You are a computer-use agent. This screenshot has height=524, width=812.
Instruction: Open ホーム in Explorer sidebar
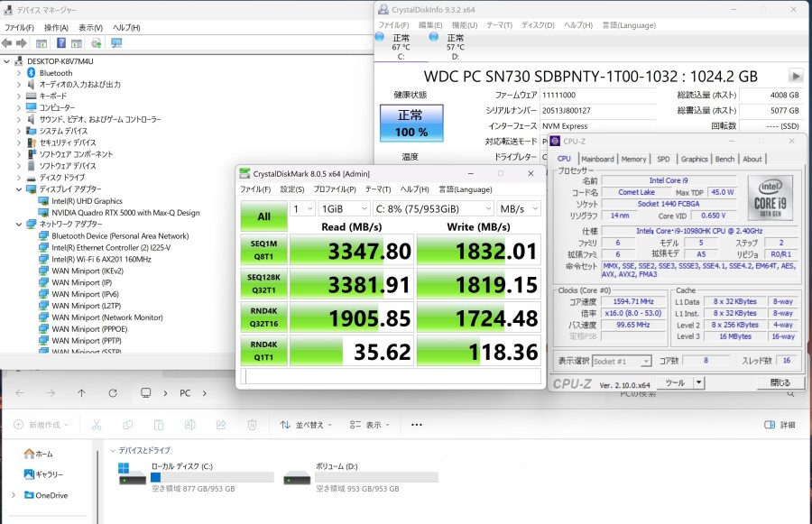click(x=38, y=454)
